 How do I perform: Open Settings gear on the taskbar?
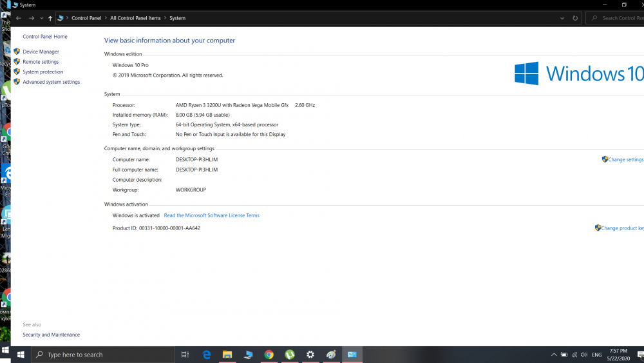(310, 355)
